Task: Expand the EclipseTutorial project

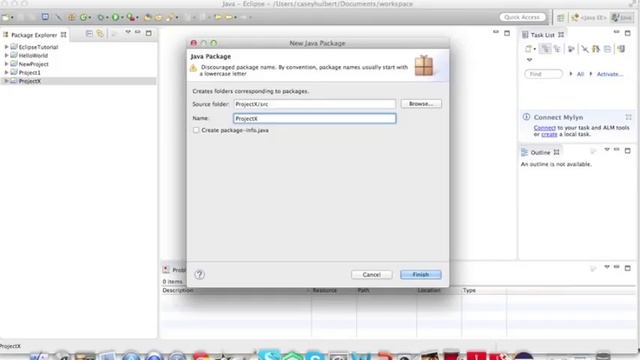Action: tap(6, 47)
